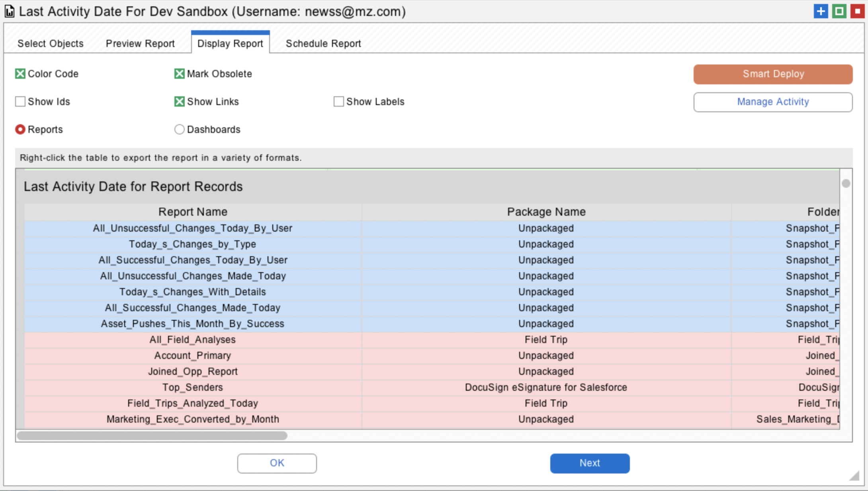Enable the Show Ids checkbox
Viewport: 868px width, 491px height.
pyautogui.click(x=20, y=101)
